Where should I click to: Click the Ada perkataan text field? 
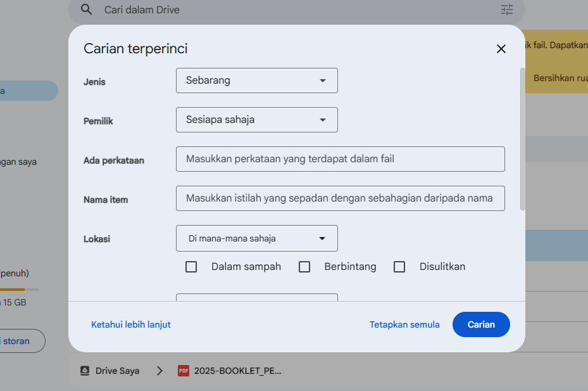(x=340, y=159)
